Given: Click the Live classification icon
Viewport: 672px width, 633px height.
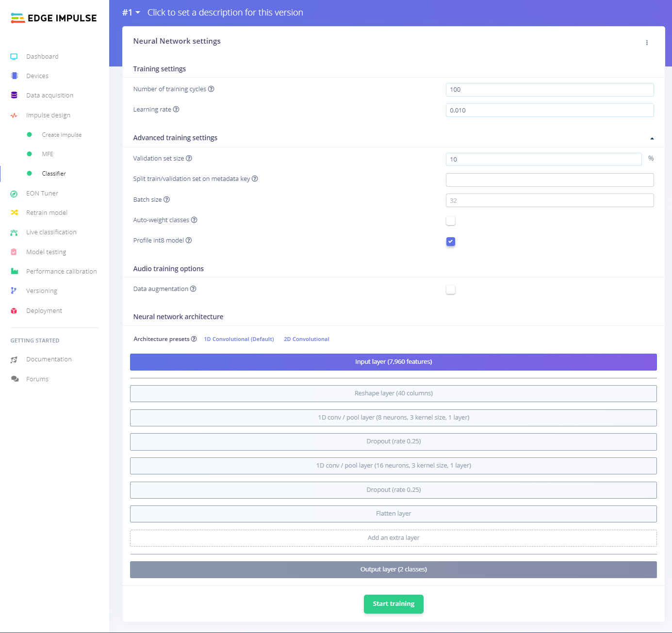Looking at the screenshot, I should (x=14, y=232).
